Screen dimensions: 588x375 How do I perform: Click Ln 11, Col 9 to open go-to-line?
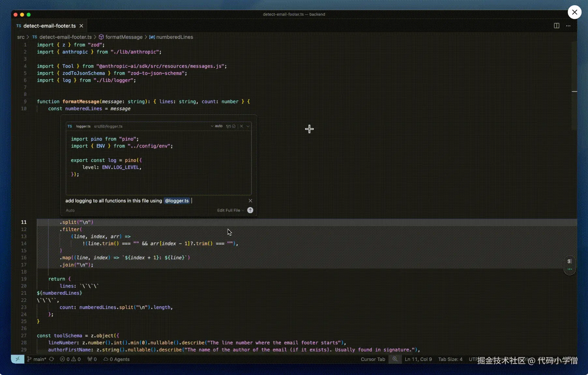(418, 359)
